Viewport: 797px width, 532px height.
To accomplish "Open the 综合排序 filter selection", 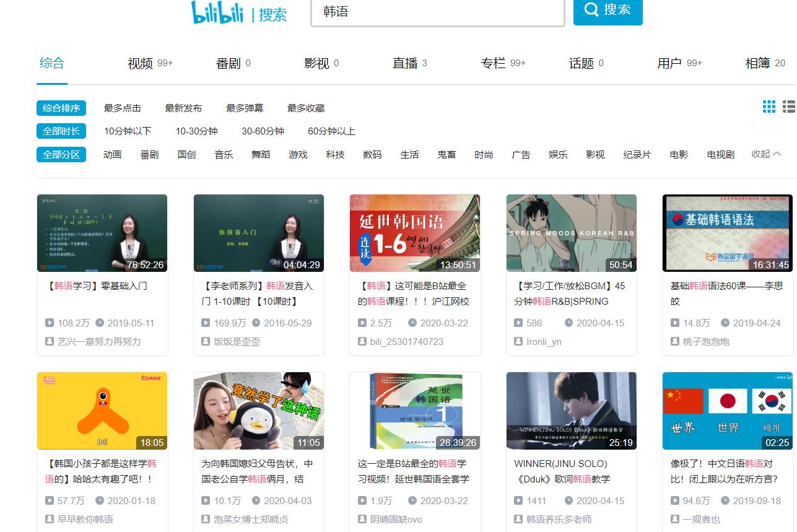I will tap(61, 107).
